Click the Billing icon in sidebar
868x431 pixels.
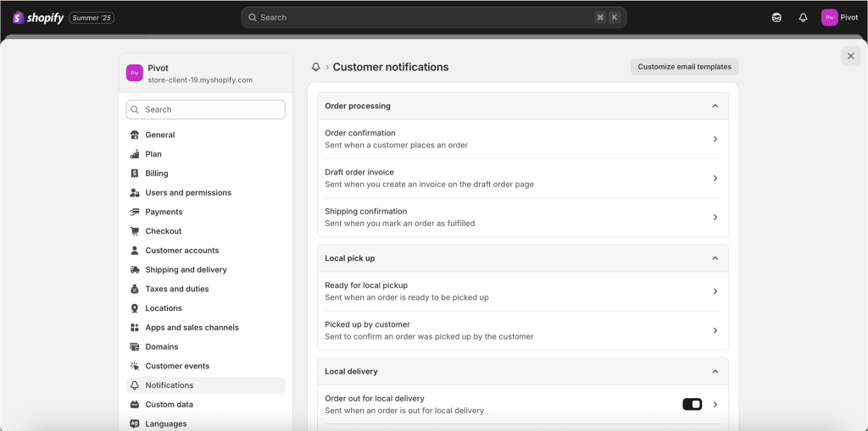pos(135,174)
